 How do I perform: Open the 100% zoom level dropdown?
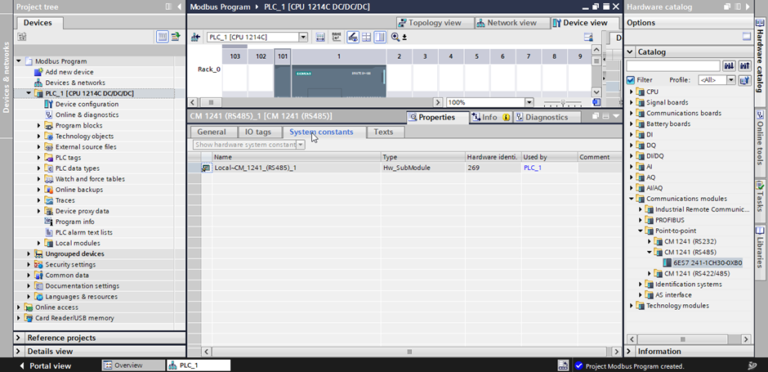coord(529,102)
